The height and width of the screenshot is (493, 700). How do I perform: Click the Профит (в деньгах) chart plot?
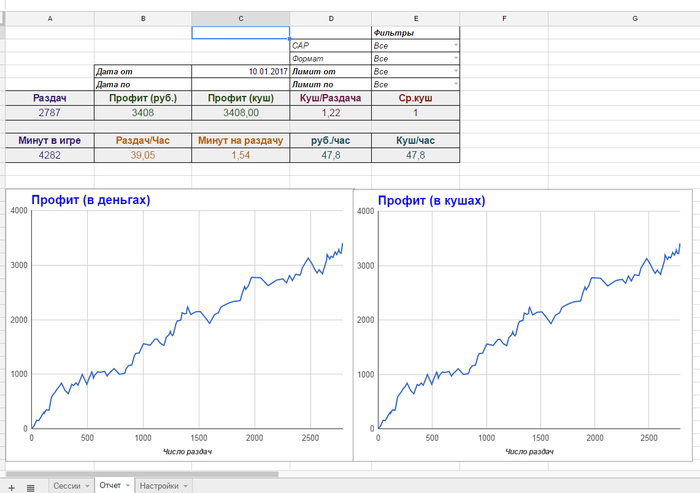[x=187, y=319]
